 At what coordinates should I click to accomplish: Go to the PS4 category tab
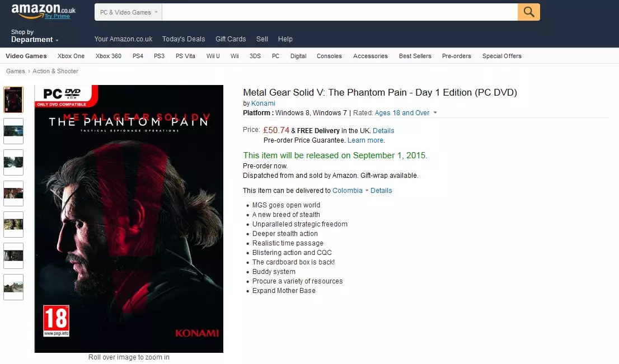[138, 56]
